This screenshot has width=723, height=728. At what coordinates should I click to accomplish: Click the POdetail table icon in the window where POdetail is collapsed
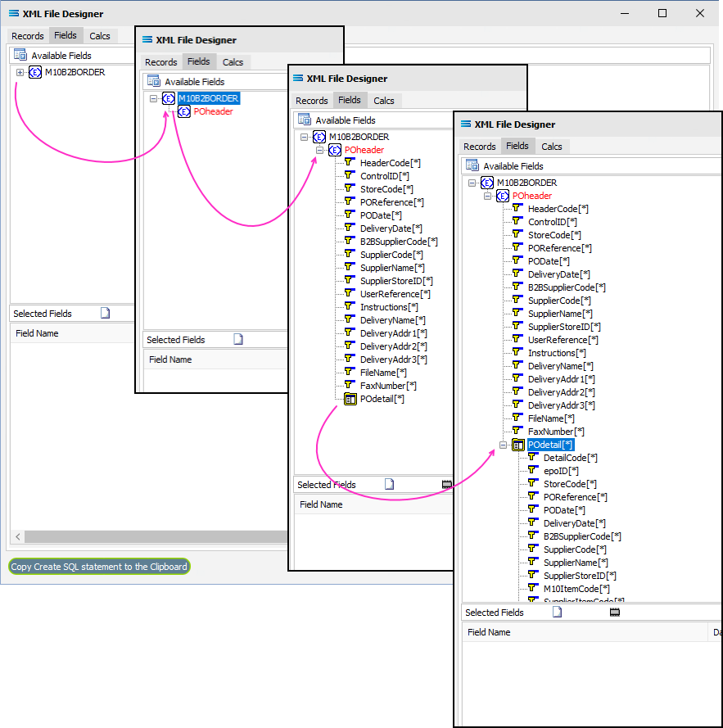tap(350, 399)
